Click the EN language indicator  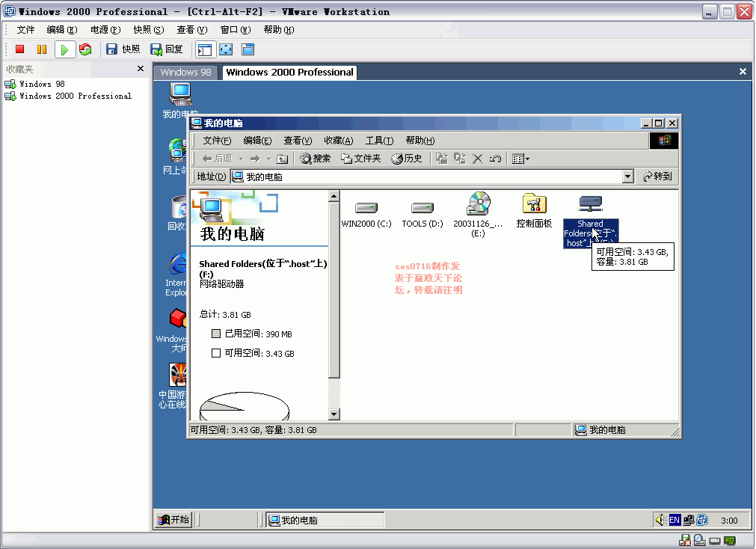click(x=674, y=520)
